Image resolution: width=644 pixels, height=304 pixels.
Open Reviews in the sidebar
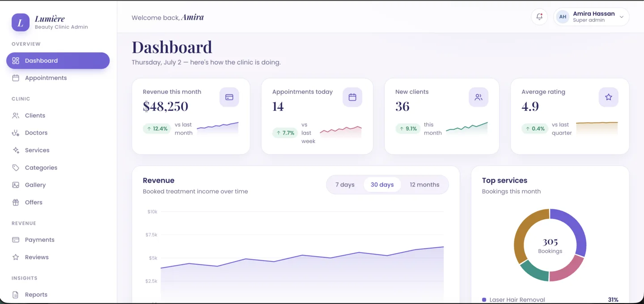point(58,257)
